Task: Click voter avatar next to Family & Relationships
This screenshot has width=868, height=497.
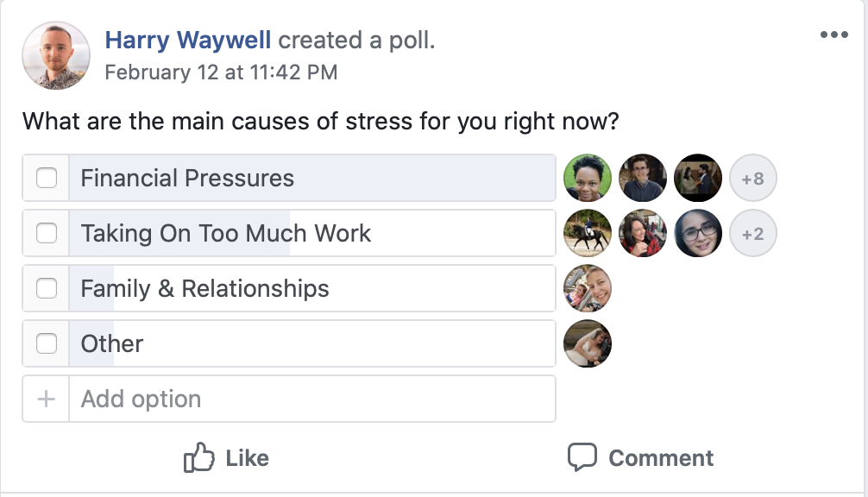Action: (x=588, y=289)
